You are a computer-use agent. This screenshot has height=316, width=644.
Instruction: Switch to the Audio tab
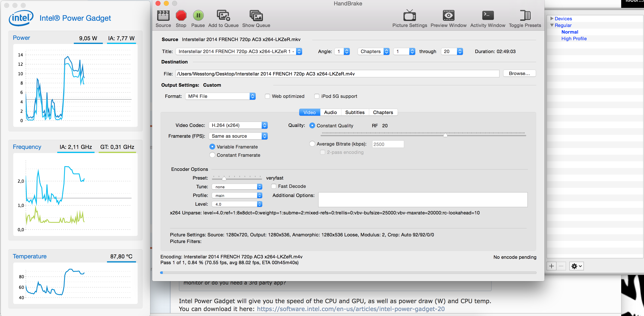click(330, 112)
